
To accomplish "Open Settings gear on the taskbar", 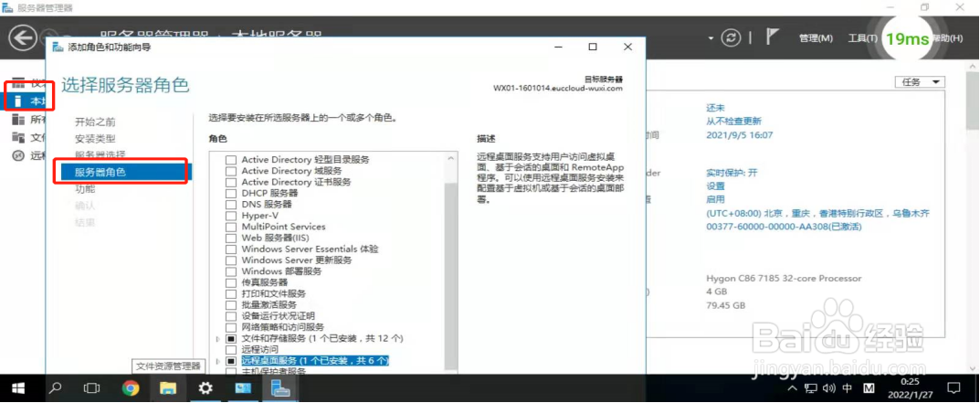I will (x=205, y=388).
